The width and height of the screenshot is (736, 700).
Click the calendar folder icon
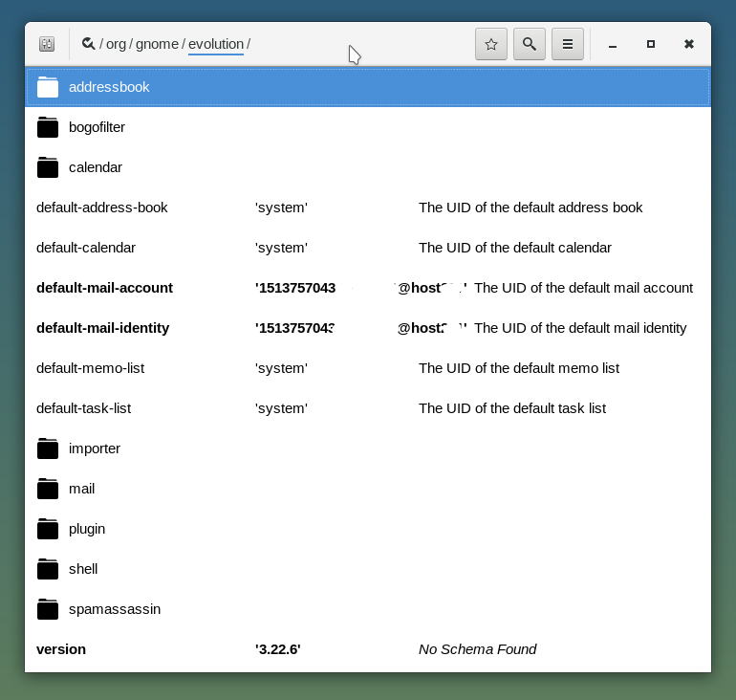(x=48, y=167)
